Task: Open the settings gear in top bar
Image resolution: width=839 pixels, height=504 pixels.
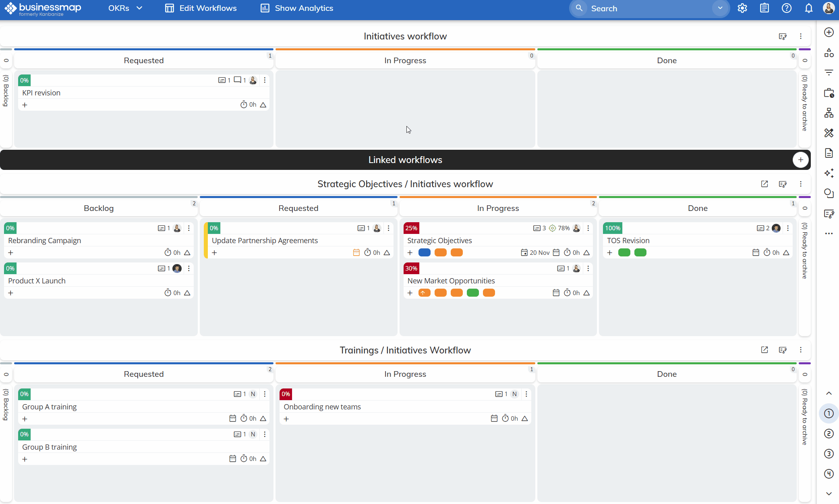Action: pyautogui.click(x=742, y=8)
